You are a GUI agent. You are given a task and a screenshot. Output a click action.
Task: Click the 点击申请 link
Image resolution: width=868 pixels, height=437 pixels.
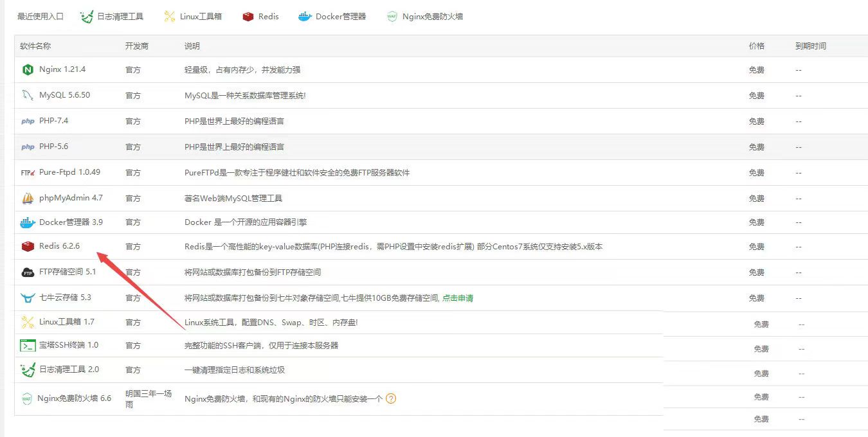458,298
